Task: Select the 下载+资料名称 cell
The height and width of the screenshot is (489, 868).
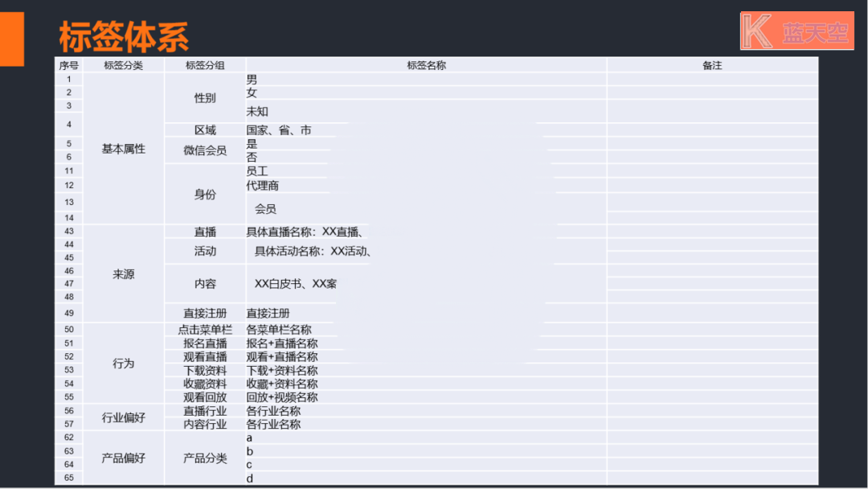Action: [282, 371]
